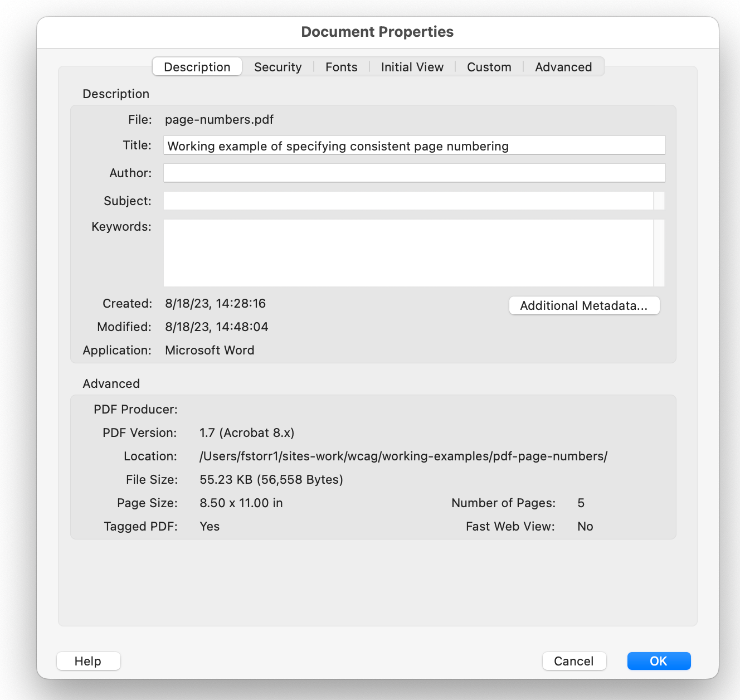This screenshot has height=700, width=740.
Task: Select the document title text
Action: 338,146
